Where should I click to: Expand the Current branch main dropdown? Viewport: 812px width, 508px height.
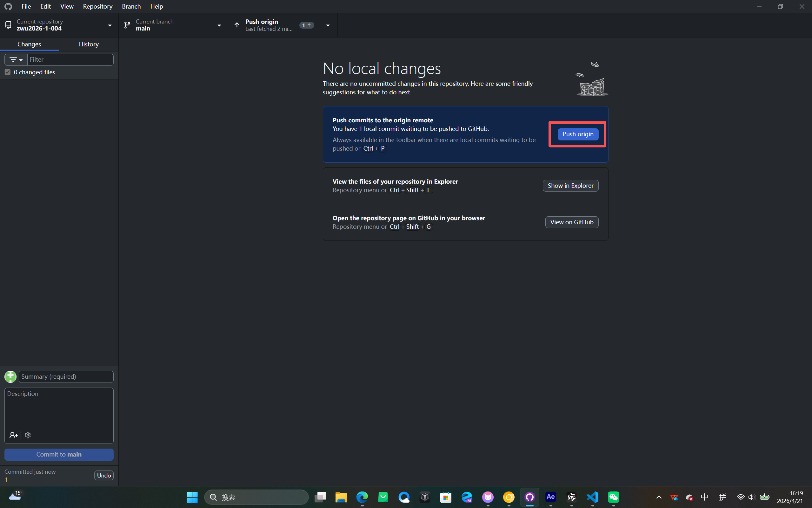tap(173, 25)
